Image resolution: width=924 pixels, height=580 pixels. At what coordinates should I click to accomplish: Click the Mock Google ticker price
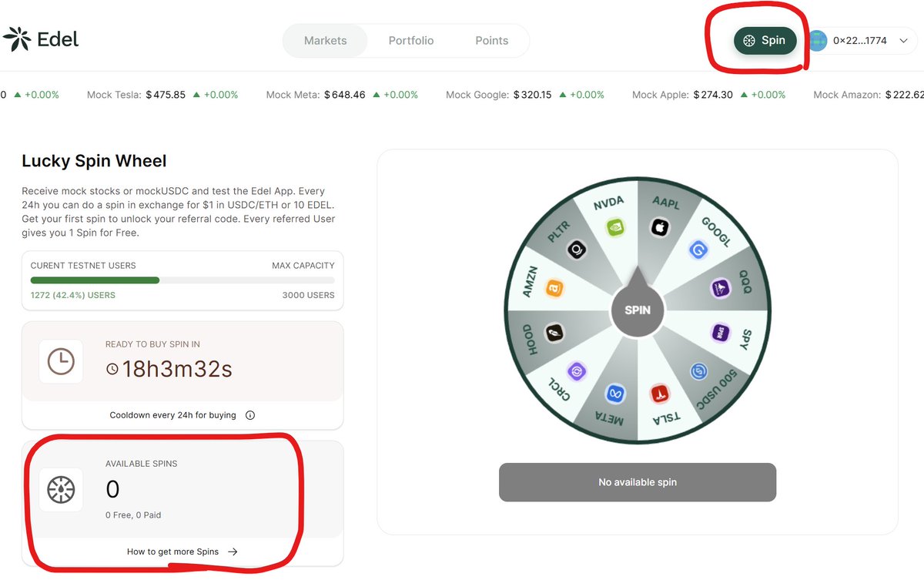533,95
